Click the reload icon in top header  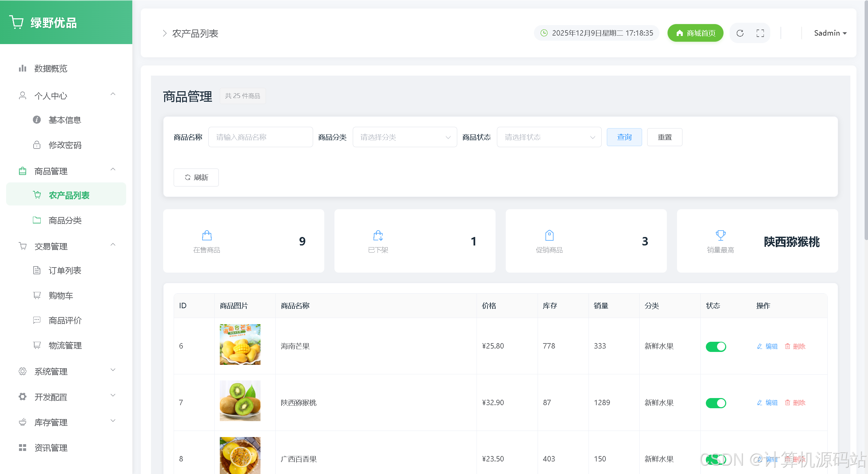(x=740, y=33)
